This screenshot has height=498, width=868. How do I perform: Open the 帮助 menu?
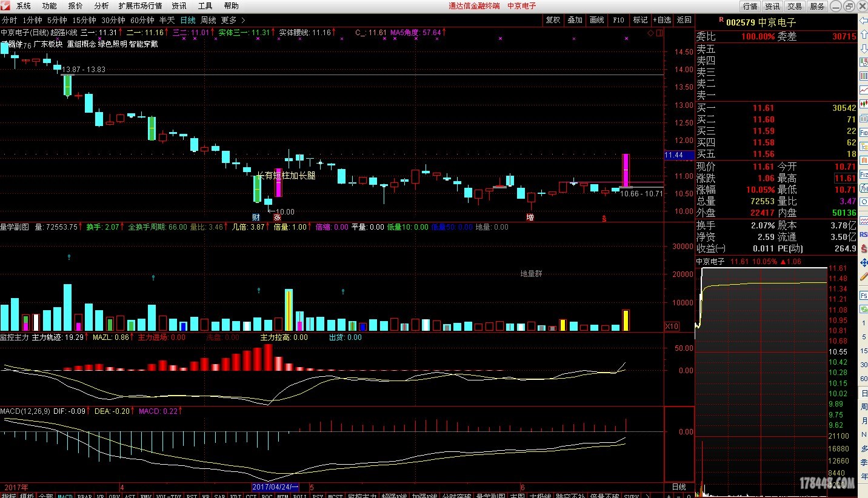pyautogui.click(x=232, y=6)
